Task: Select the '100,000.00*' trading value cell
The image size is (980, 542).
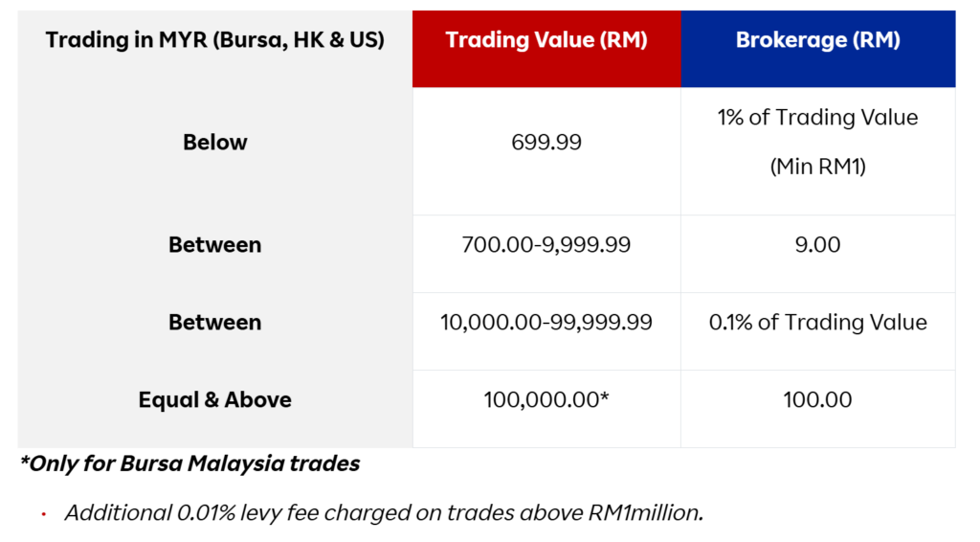Action: click(x=546, y=399)
